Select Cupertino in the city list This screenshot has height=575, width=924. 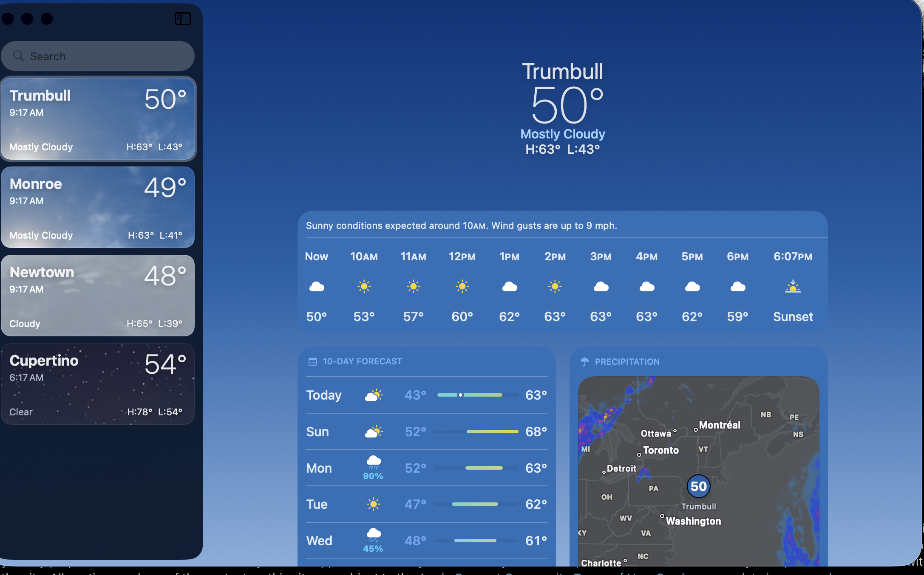[x=98, y=384]
